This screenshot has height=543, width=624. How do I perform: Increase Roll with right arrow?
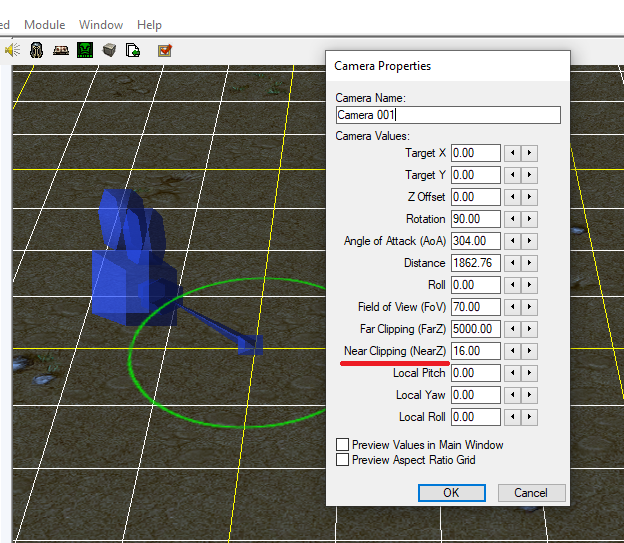coord(529,285)
